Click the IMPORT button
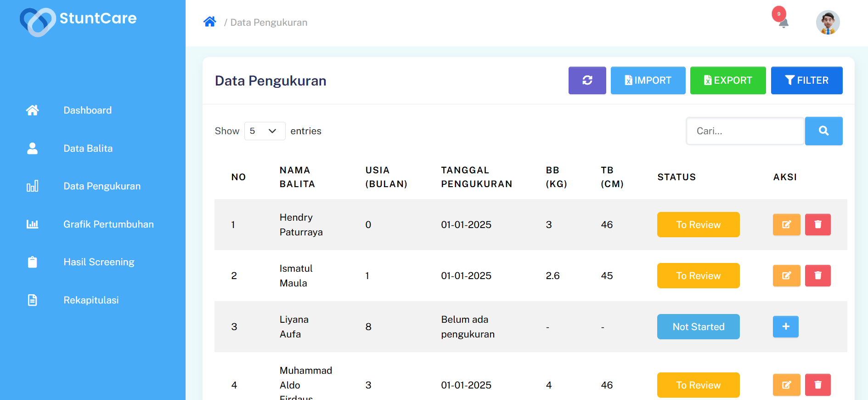The width and height of the screenshot is (868, 400). pos(648,80)
